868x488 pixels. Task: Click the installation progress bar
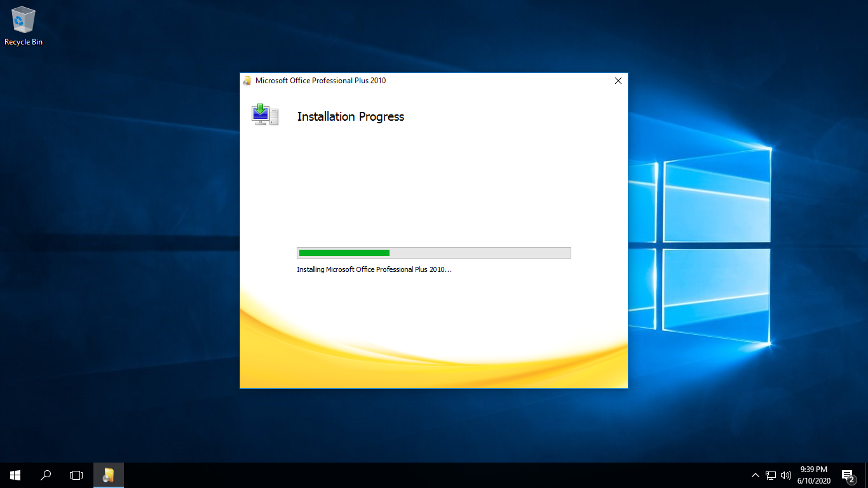tap(434, 253)
